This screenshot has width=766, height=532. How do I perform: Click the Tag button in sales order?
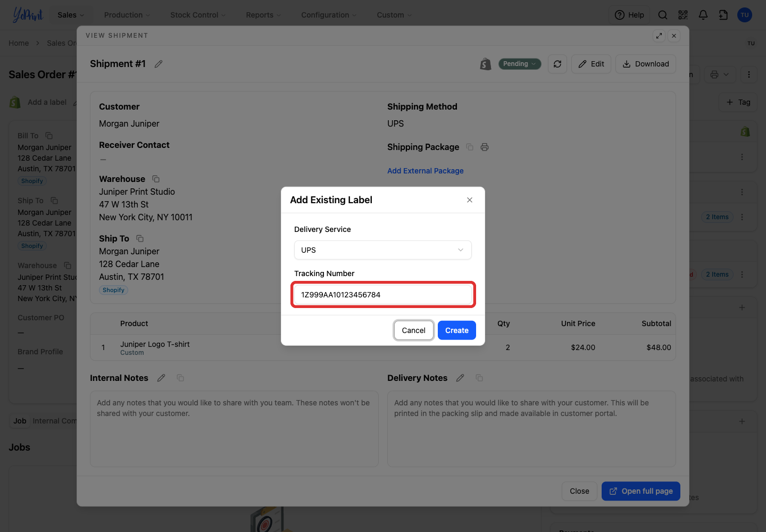point(738,102)
